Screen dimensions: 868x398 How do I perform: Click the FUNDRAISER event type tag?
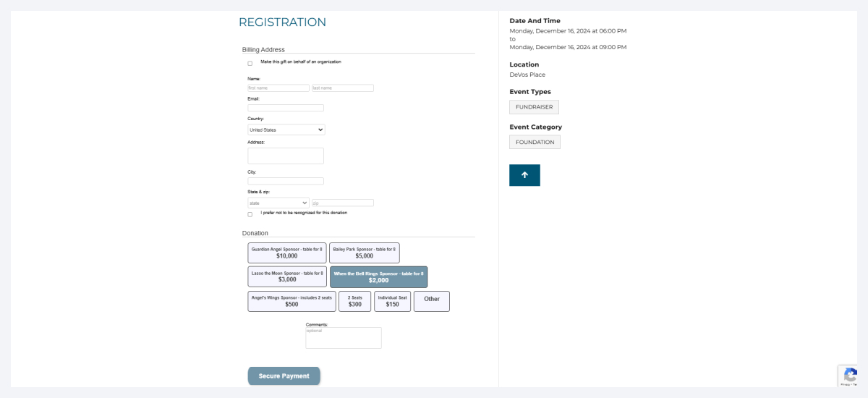pos(535,107)
